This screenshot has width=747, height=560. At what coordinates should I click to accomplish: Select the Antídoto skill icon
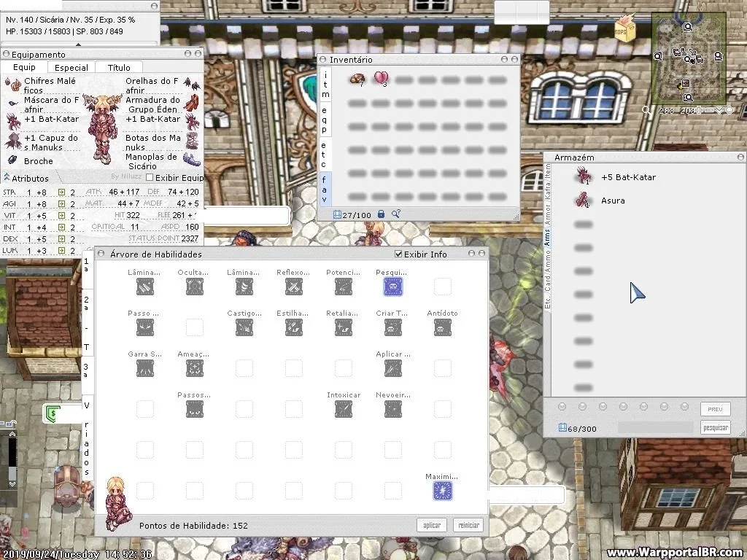443,327
